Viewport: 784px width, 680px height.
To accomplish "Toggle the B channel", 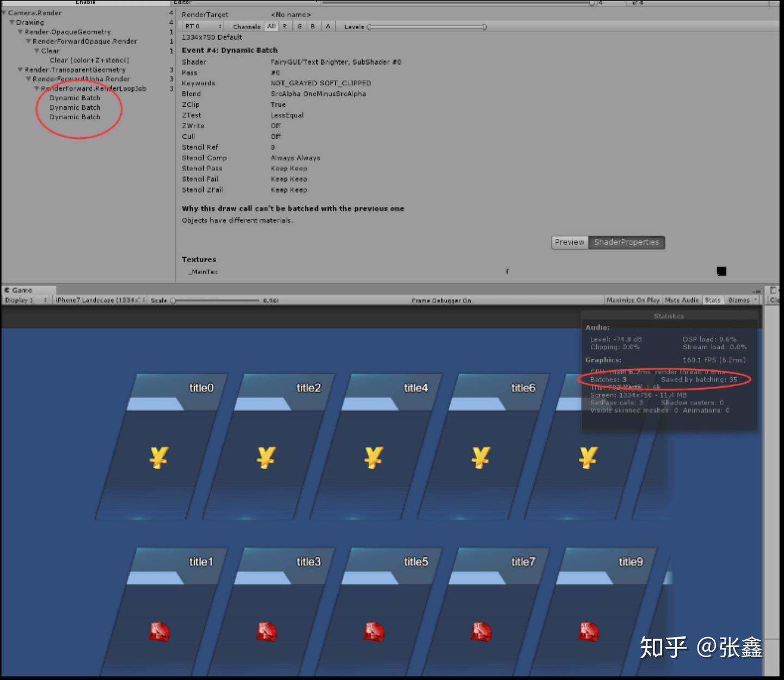I will point(313,26).
